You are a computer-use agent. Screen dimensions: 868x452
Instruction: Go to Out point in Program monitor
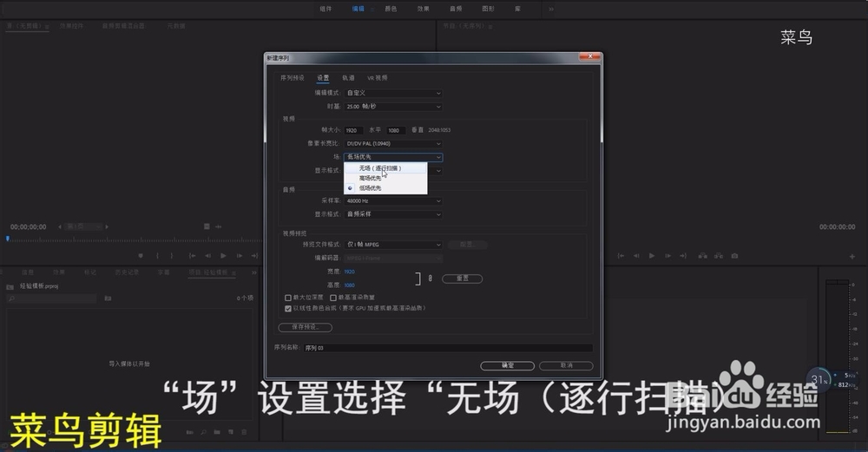click(683, 256)
